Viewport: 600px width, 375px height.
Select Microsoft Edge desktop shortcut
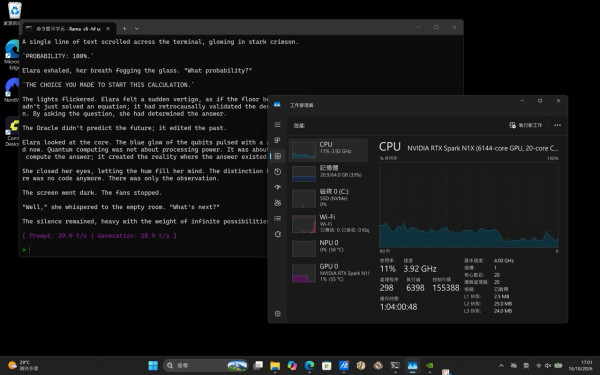pyautogui.click(x=12, y=55)
